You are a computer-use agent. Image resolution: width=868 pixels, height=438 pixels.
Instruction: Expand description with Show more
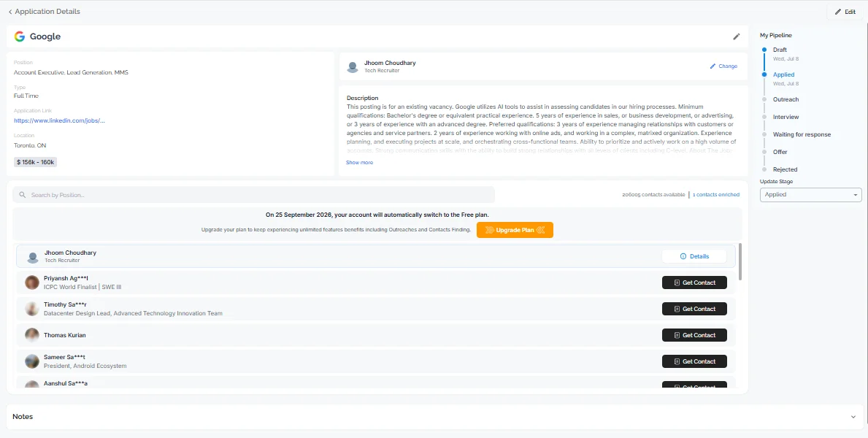coord(359,162)
